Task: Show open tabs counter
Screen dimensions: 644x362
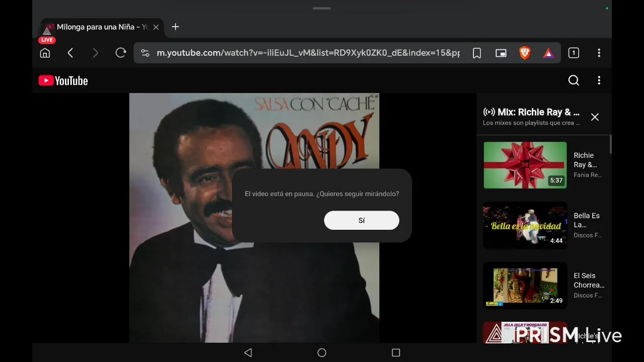Action: click(x=574, y=53)
